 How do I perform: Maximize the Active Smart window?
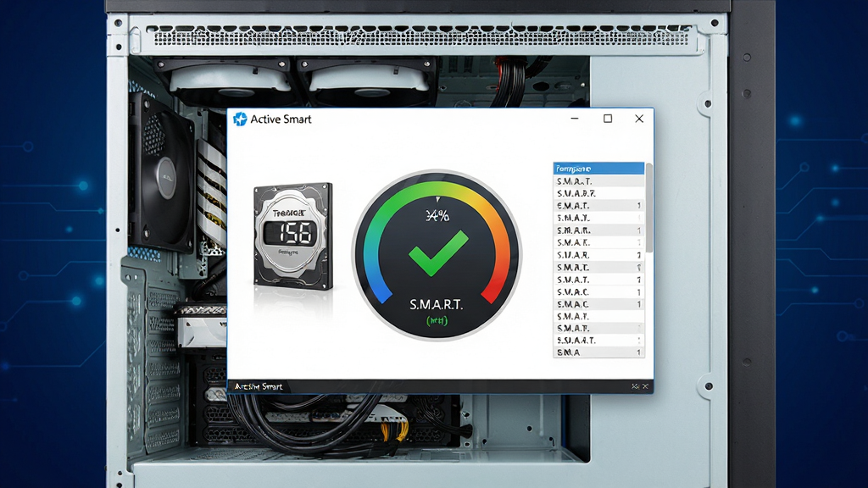click(608, 119)
